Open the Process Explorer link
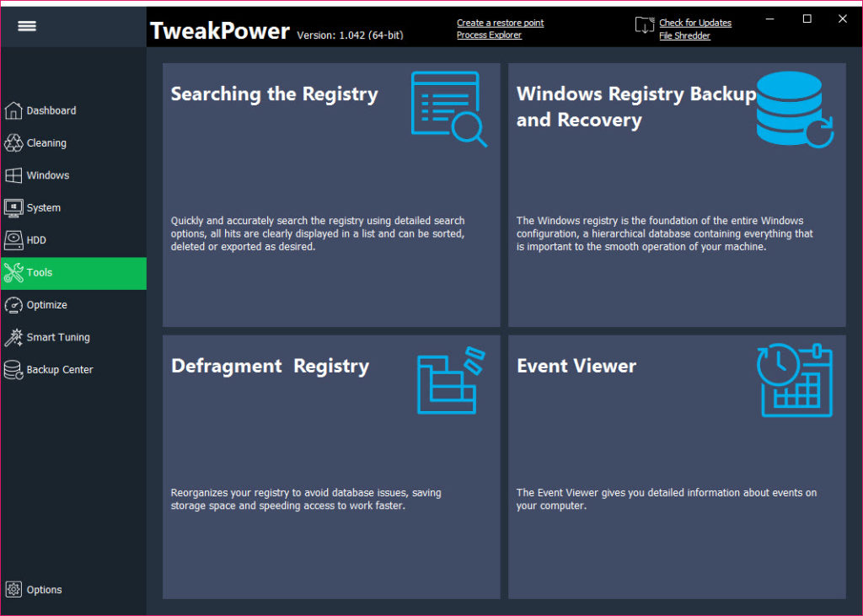Viewport: 863px width, 616px height. click(489, 35)
